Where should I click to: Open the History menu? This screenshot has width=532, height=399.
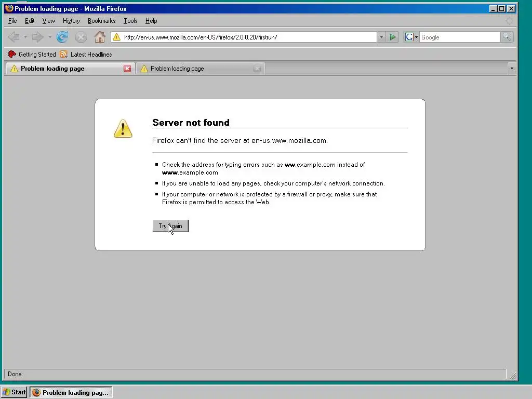click(x=71, y=21)
